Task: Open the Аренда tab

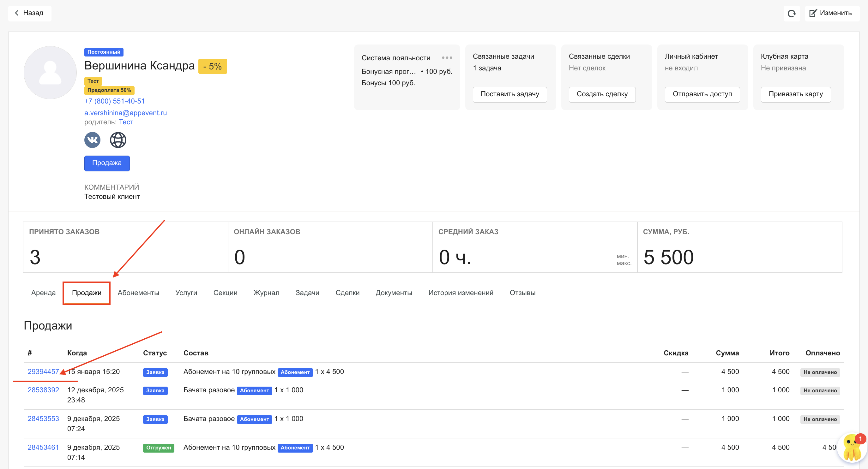Action: click(43, 293)
